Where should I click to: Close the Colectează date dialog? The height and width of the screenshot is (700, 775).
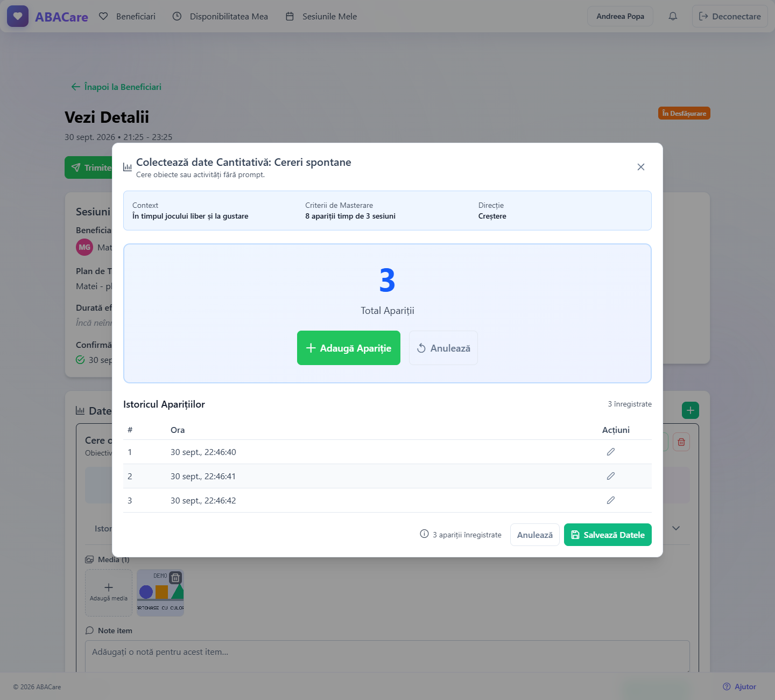(641, 167)
